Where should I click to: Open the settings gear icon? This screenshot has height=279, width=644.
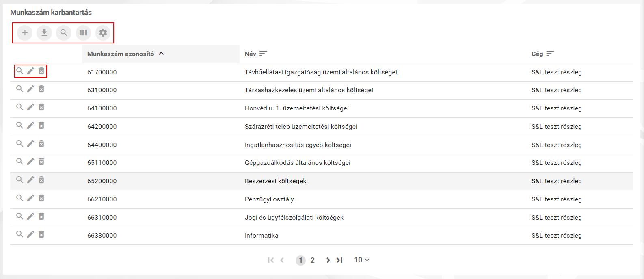pyautogui.click(x=103, y=33)
